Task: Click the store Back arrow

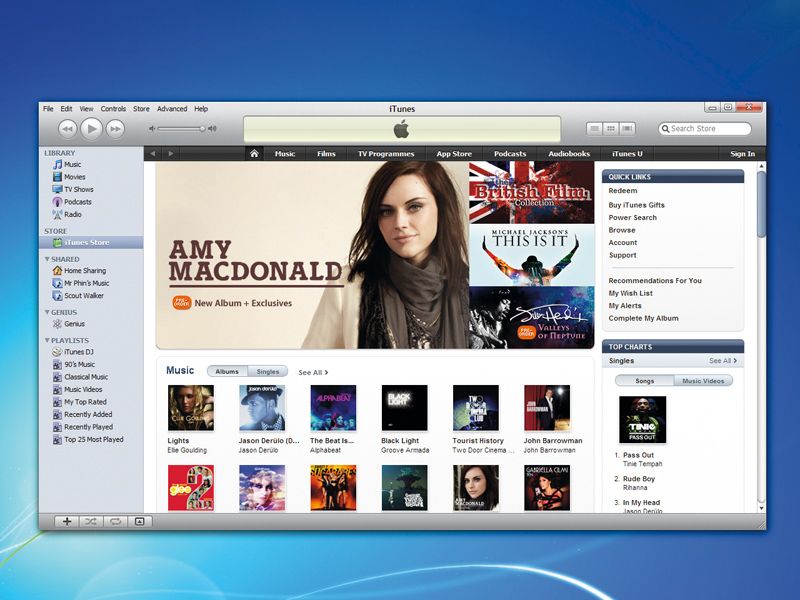Action: pos(153,154)
